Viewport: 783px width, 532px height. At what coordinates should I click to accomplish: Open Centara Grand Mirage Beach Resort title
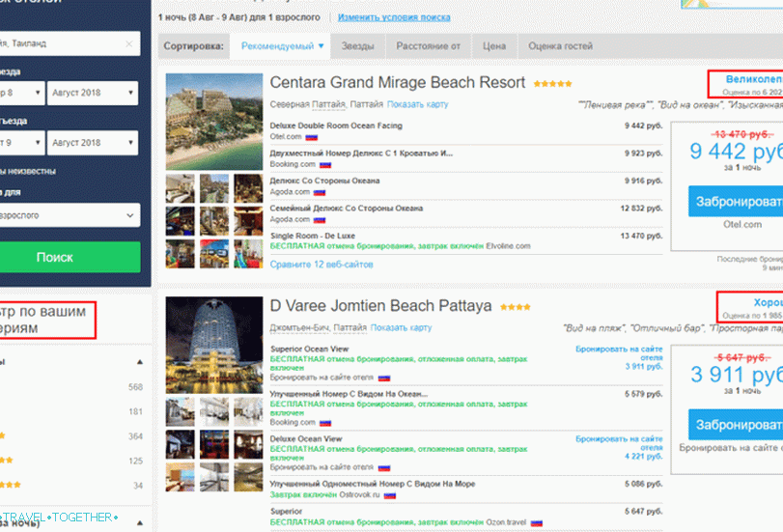[x=398, y=82]
